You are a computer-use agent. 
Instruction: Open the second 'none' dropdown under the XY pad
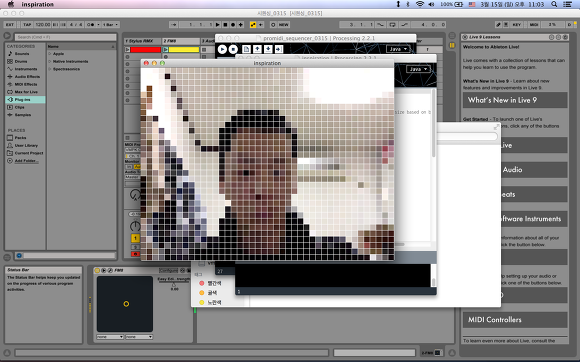pyautogui.click(x=139, y=337)
